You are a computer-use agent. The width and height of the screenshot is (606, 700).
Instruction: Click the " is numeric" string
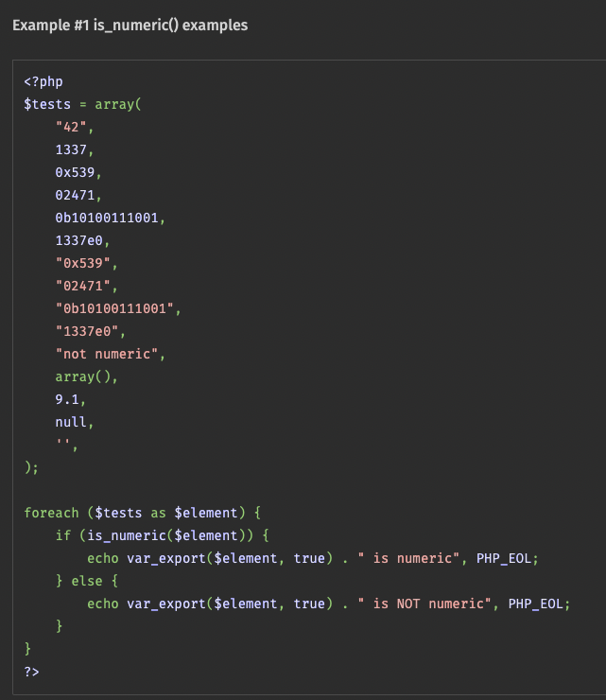408,558
